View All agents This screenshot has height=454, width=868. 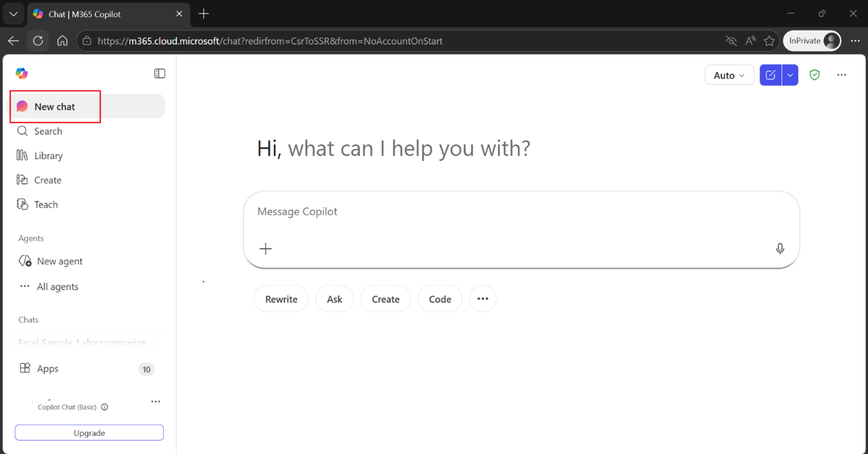[57, 286]
